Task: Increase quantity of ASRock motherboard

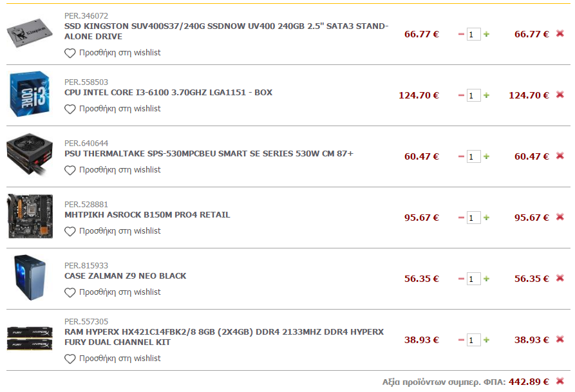Action: tap(486, 218)
